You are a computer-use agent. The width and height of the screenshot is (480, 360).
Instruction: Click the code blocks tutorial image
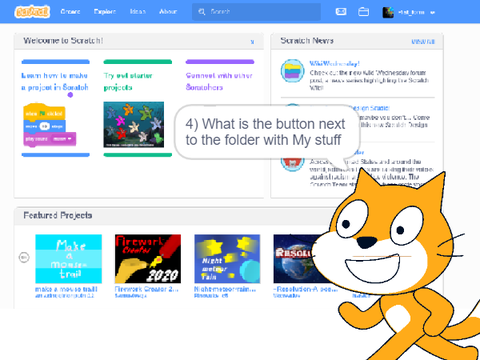coord(50,126)
